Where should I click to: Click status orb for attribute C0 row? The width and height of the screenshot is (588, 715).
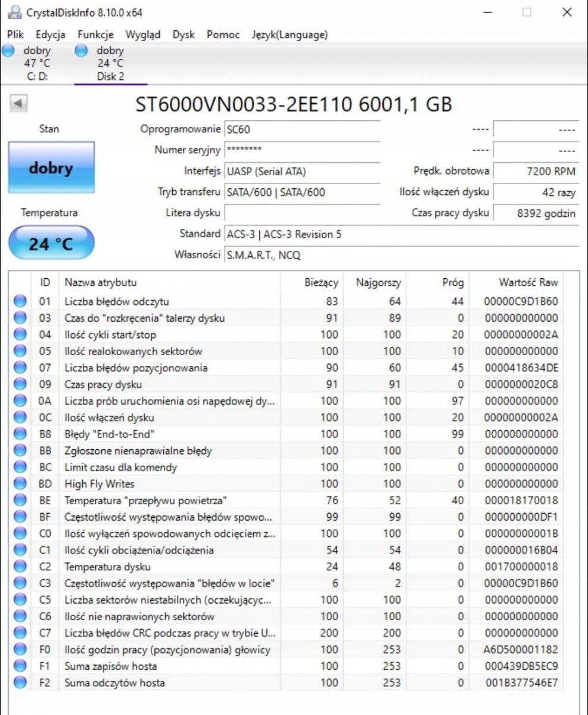pyautogui.click(x=20, y=533)
